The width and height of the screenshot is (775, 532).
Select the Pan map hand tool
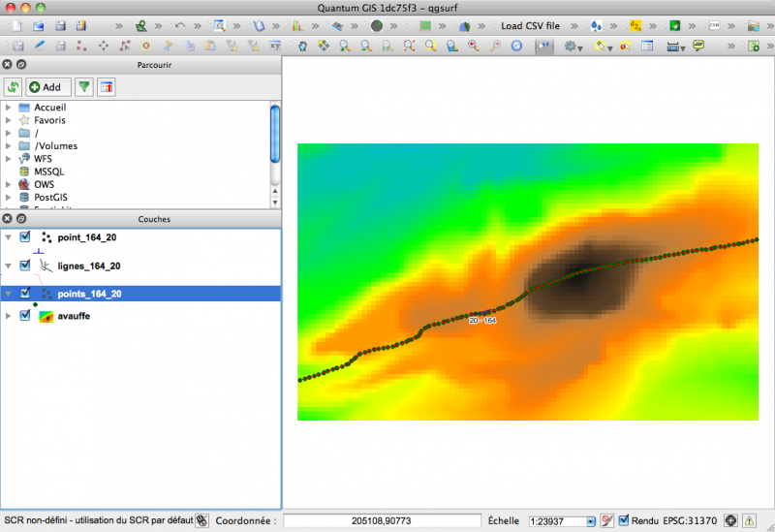[302, 46]
